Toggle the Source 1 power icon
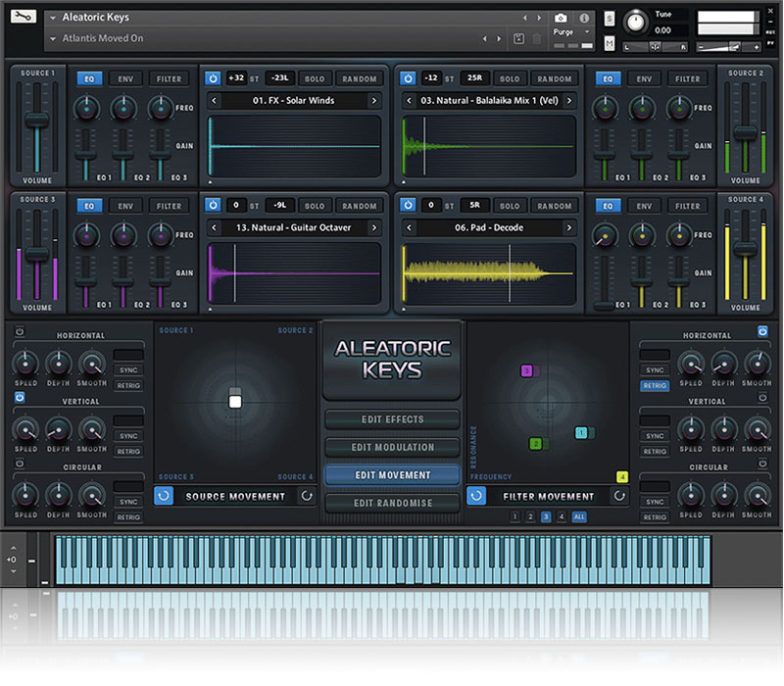 pos(213,78)
